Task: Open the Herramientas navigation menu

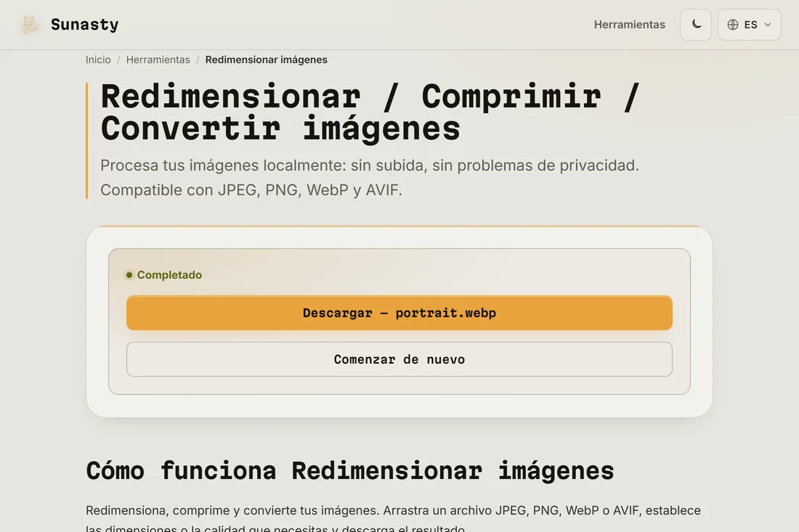Action: pos(629,25)
